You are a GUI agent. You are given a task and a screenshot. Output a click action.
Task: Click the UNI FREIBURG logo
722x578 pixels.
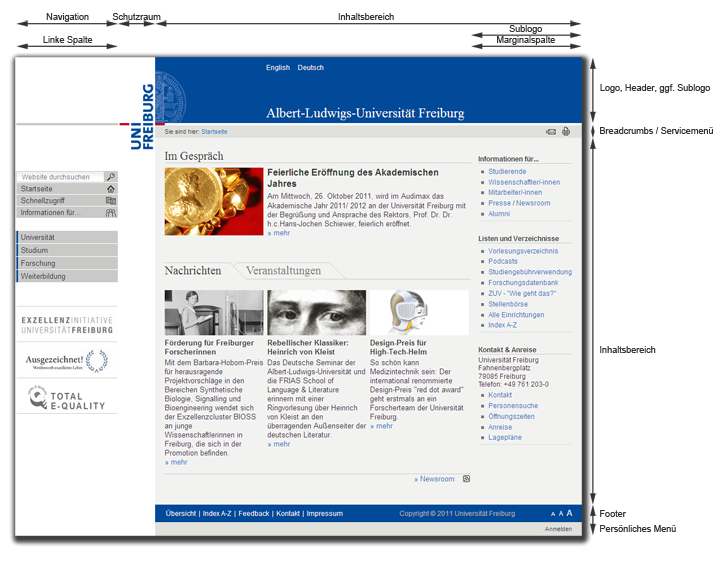[x=142, y=117]
